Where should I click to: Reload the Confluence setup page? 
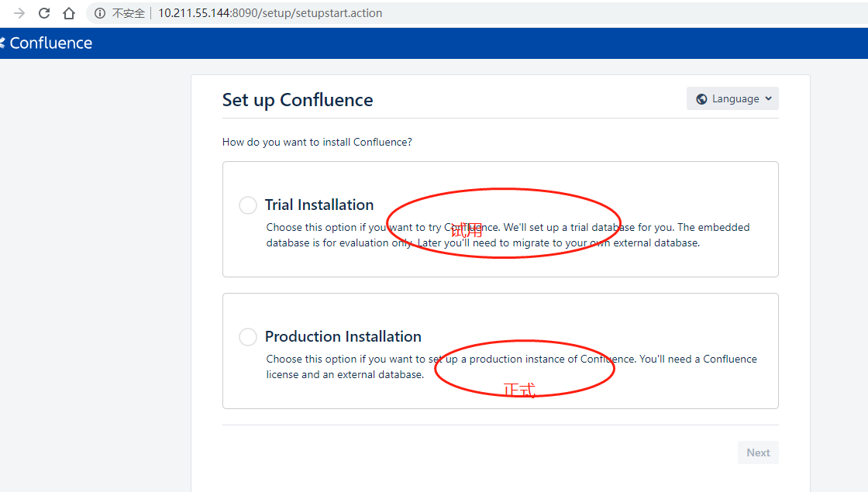click(44, 13)
